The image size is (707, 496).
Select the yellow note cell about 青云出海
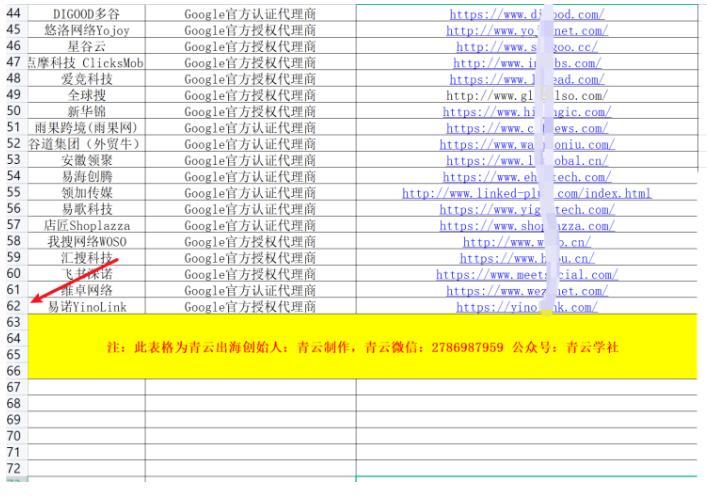(363, 347)
